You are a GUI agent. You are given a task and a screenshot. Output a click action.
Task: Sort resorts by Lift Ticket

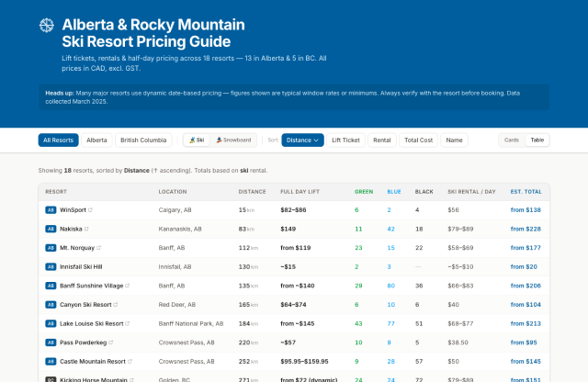click(345, 140)
